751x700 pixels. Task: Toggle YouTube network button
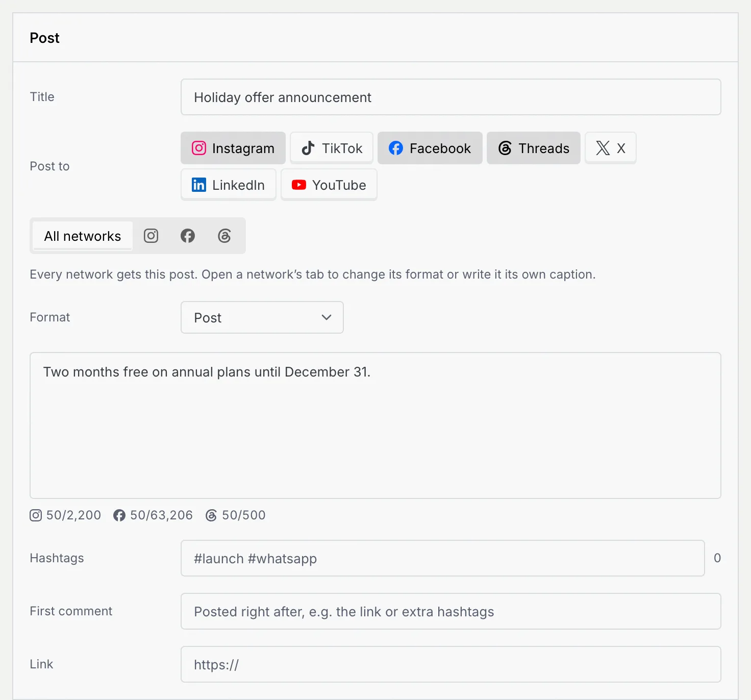click(329, 185)
